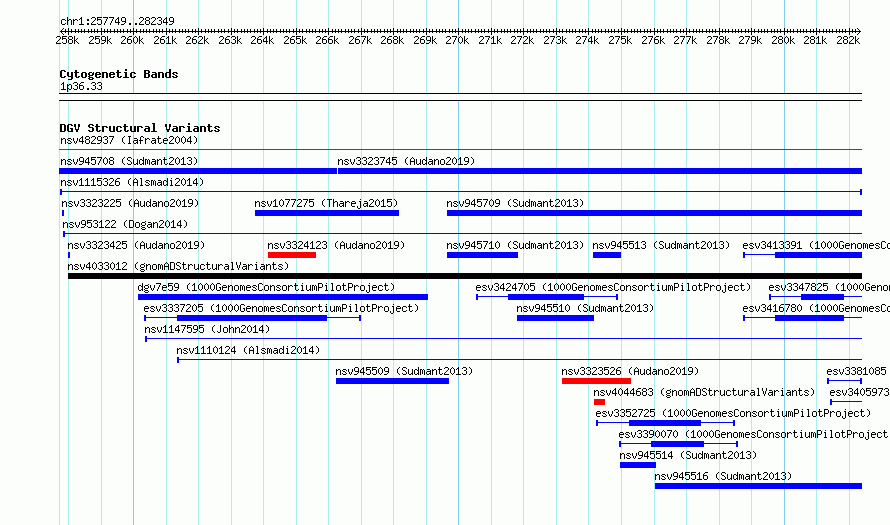Viewport: 890px width, 525px height.
Task: Open the esv3405973 variant label
Action: point(859,392)
